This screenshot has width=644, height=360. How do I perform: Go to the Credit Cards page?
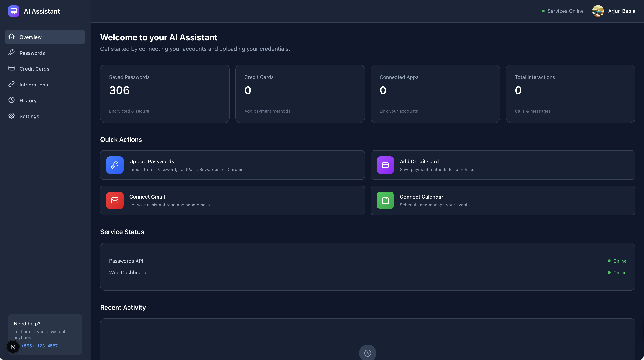point(34,69)
